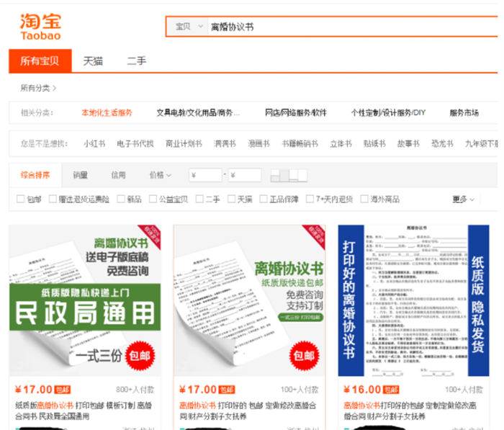Check the 包邮 filter checkbox

[21, 200]
